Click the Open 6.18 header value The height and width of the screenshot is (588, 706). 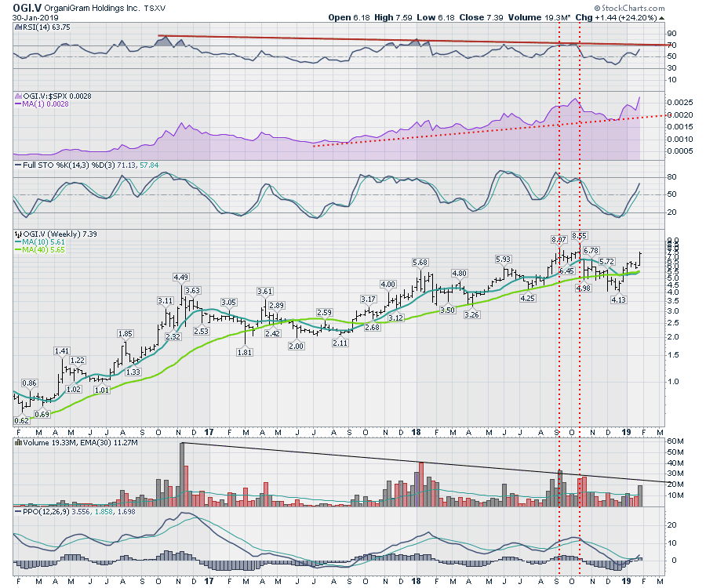pyautogui.click(x=348, y=17)
